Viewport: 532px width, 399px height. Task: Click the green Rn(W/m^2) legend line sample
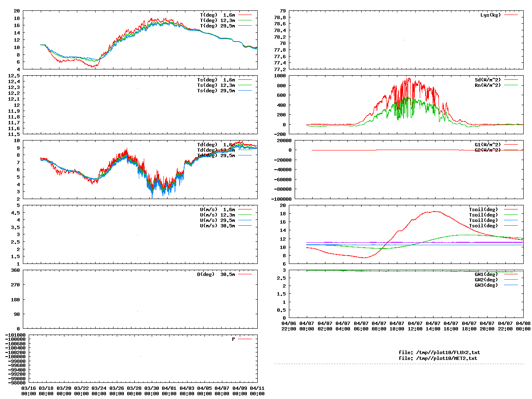[x=511, y=85]
